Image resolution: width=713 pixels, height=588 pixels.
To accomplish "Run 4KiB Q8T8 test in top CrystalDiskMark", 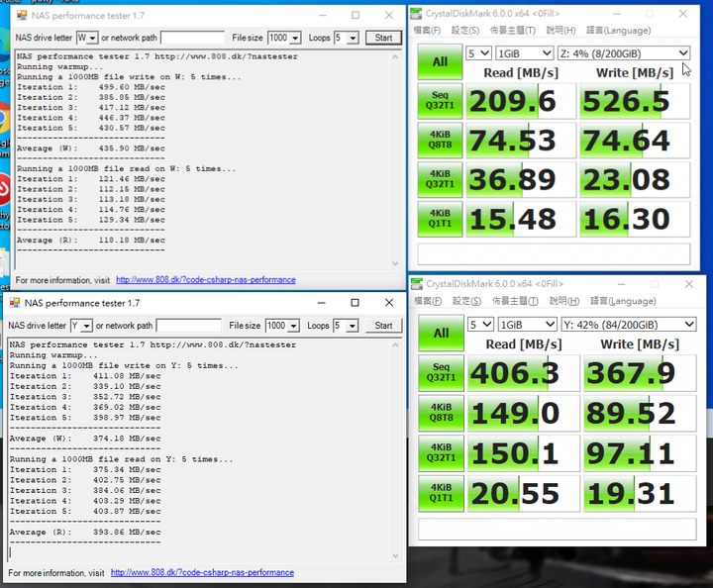I will (440, 140).
